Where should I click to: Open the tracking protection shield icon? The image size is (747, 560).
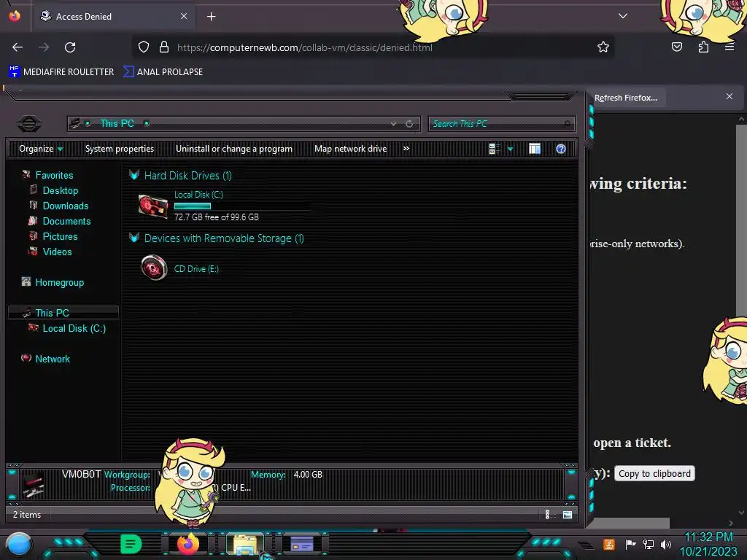[144, 47]
